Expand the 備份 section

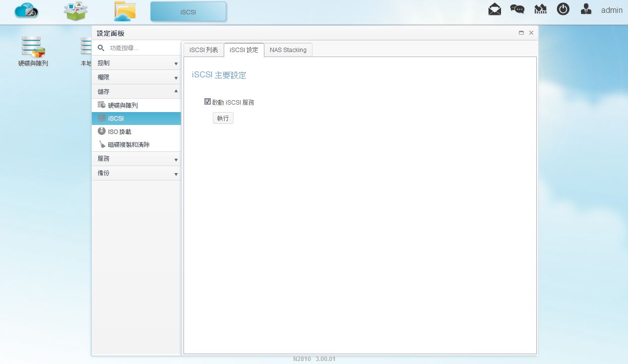coord(136,173)
